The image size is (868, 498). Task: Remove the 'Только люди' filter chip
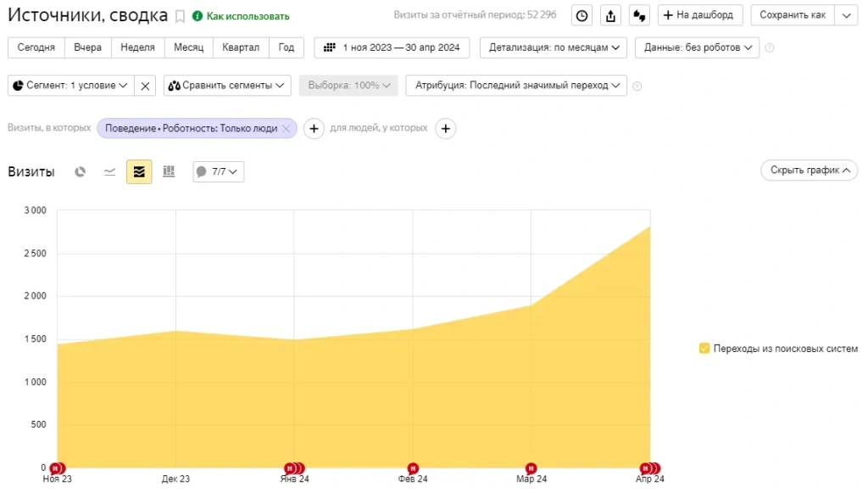[x=287, y=128]
